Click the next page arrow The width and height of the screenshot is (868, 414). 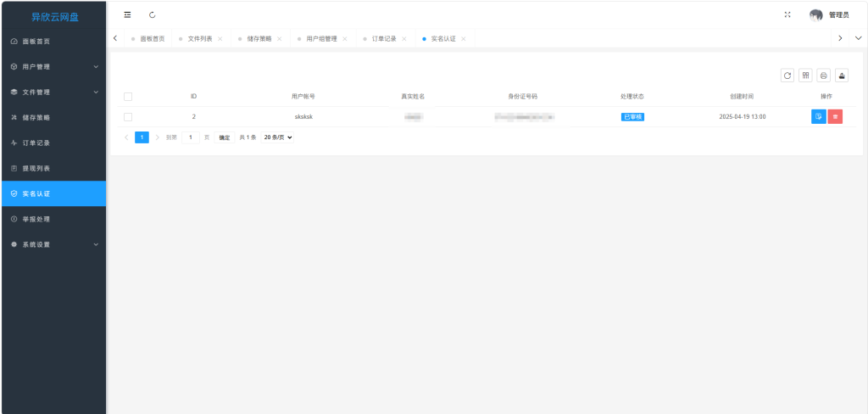[x=157, y=137]
